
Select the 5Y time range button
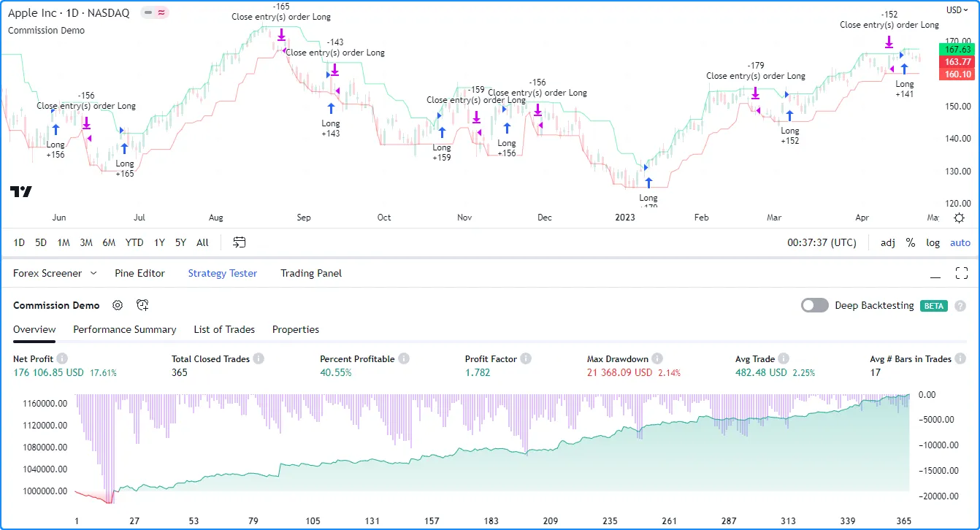(180, 242)
